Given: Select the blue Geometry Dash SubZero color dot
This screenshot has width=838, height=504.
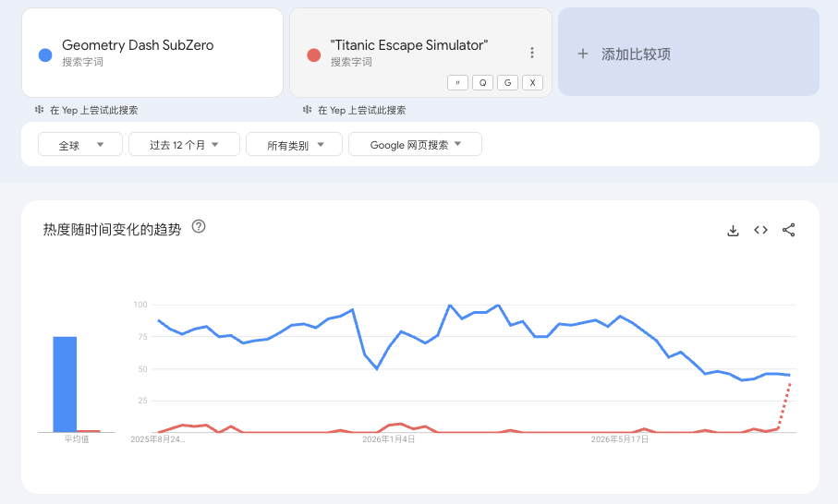Looking at the screenshot, I should (x=45, y=55).
